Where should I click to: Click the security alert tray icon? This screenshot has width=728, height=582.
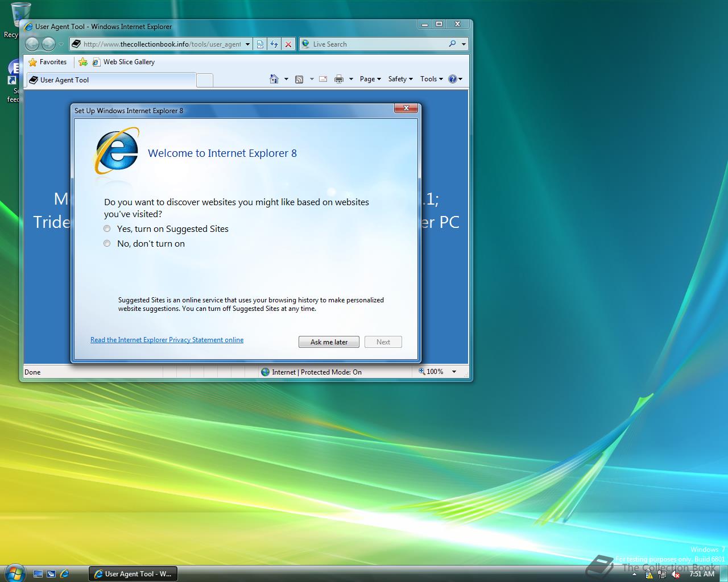pos(649,575)
